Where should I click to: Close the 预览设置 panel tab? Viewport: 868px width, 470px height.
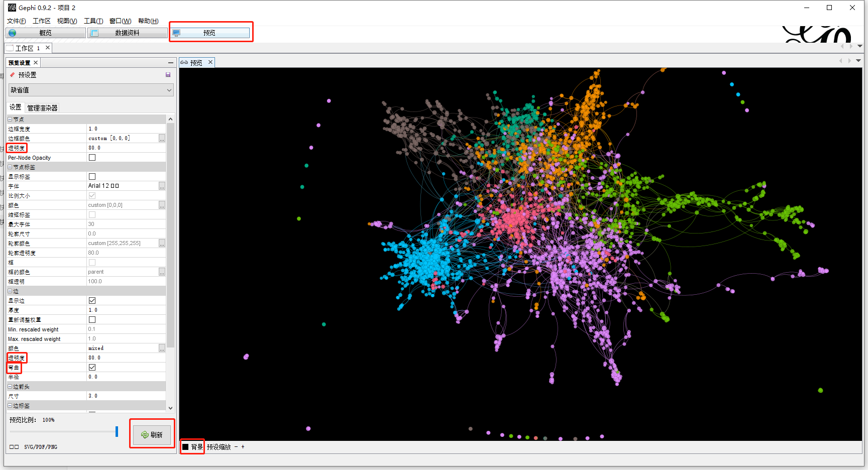(x=36, y=63)
